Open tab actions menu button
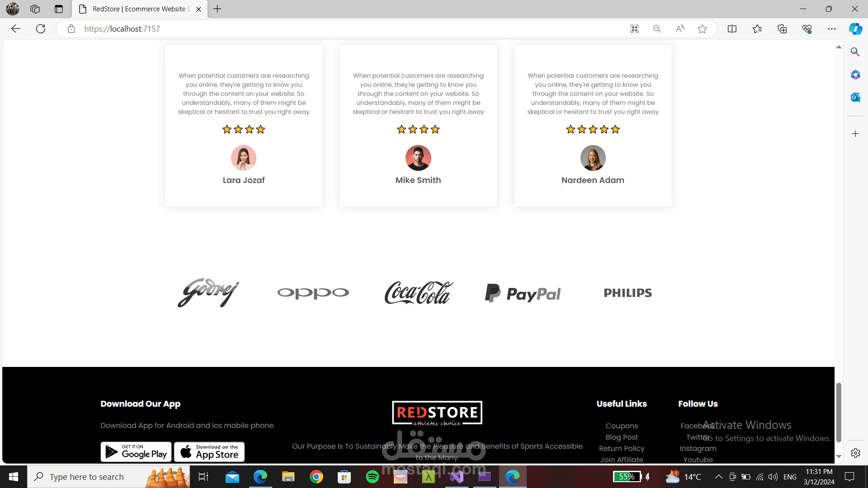Viewport: 868px width, 488px height. 58,9
